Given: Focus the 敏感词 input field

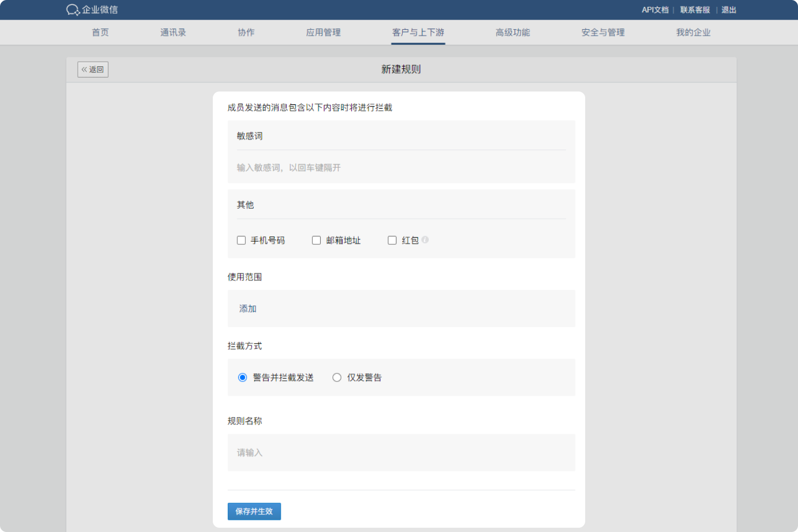Looking at the screenshot, I should click(x=401, y=168).
